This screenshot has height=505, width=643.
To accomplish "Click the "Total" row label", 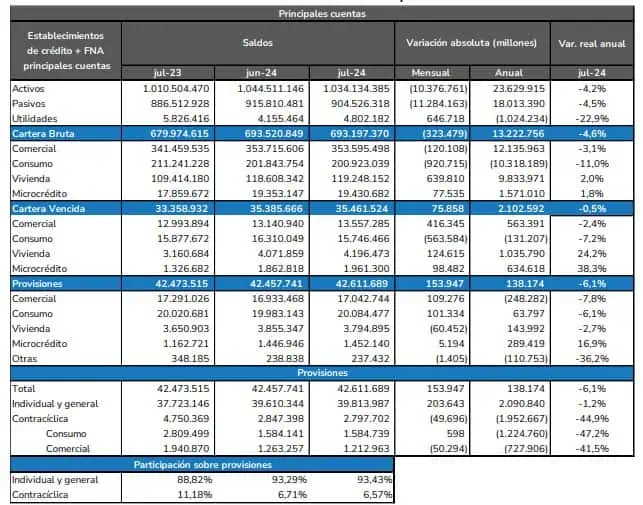I will (x=23, y=388).
